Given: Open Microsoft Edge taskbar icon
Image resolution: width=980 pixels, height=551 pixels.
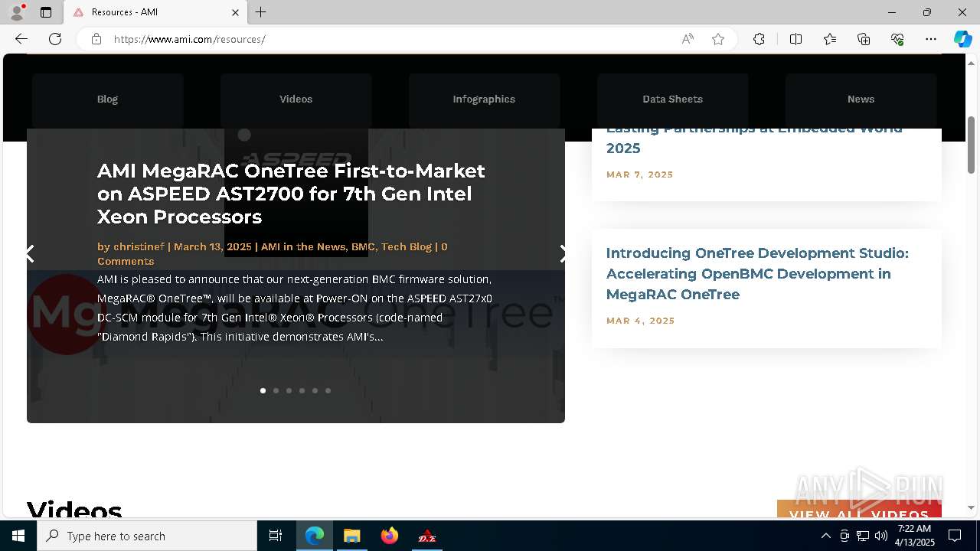Looking at the screenshot, I should tap(315, 536).
